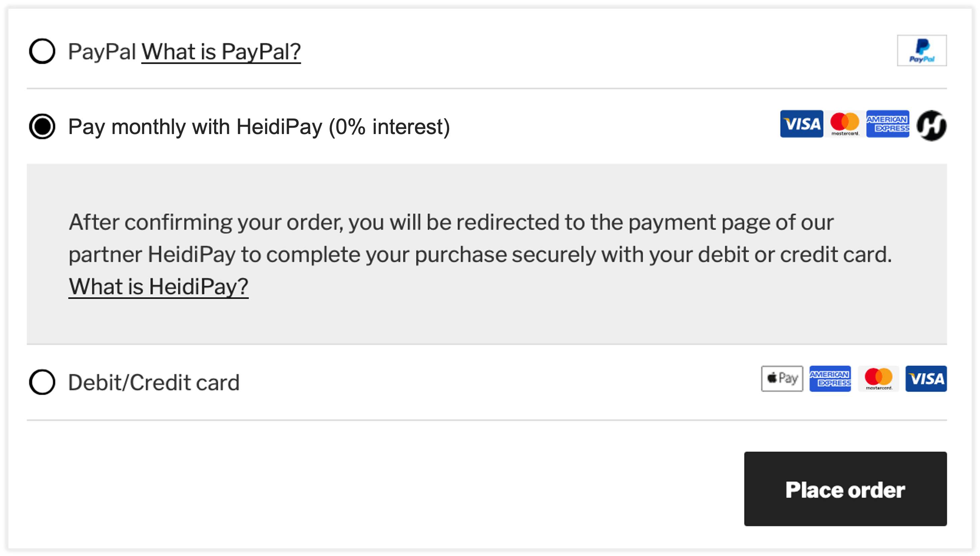Click the Mastercard icon in the Debit/Credit card row
980x556 pixels.
tap(878, 378)
